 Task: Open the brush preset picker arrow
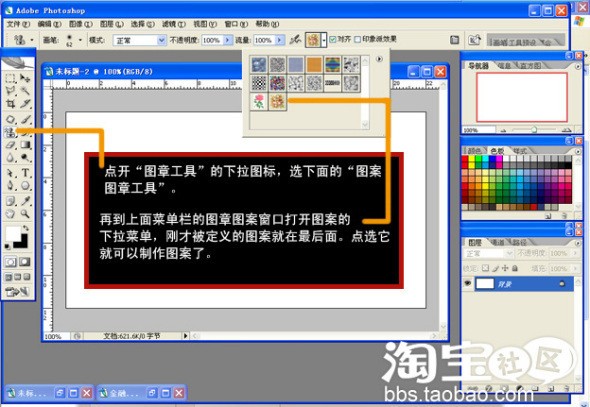pyautogui.click(x=80, y=39)
